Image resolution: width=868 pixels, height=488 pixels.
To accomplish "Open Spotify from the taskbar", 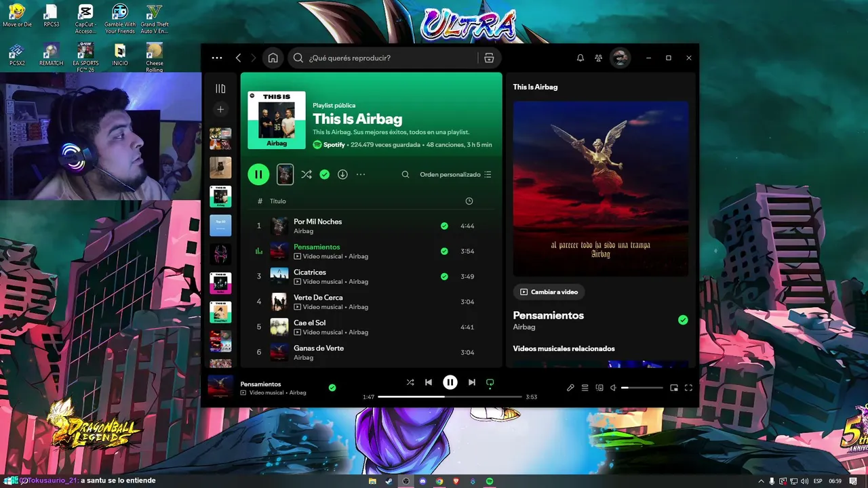I will [490, 481].
